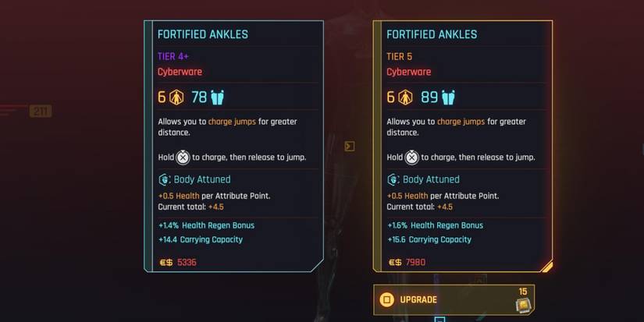Image resolution: width=644 pixels, height=322 pixels.
Task: Click cyberware capacity icon beside 89
Action: pyautogui.click(x=447, y=97)
